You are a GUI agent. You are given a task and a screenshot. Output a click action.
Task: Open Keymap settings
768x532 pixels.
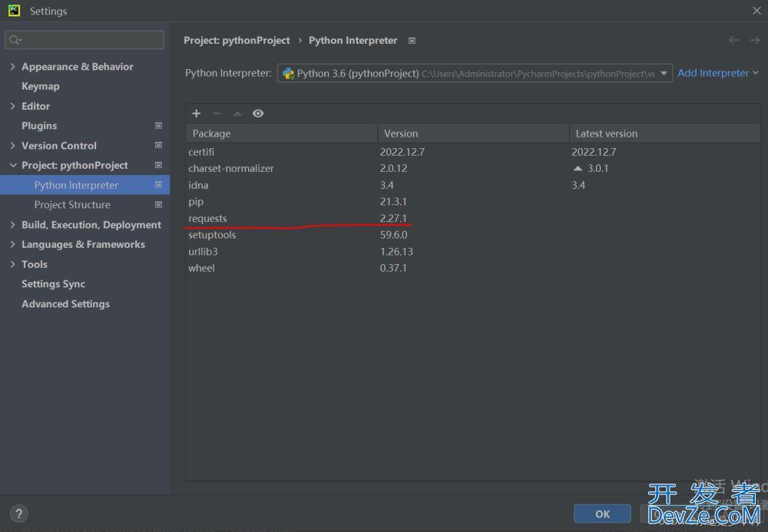[x=40, y=86]
